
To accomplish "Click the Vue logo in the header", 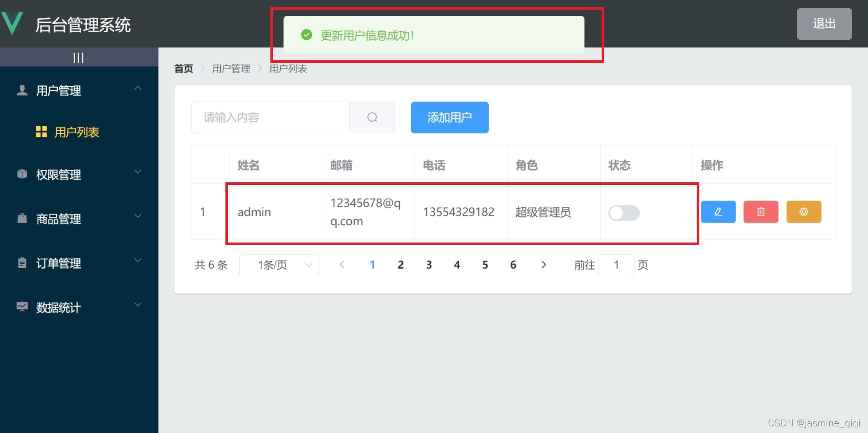I will click(11, 23).
